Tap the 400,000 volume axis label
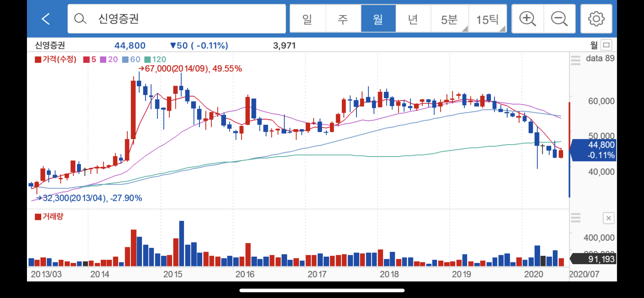 point(599,238)
